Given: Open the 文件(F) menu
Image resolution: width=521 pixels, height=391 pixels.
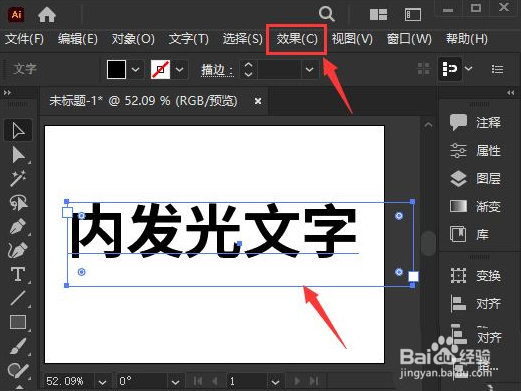Looking at the screenshot, I should [24, 39].
